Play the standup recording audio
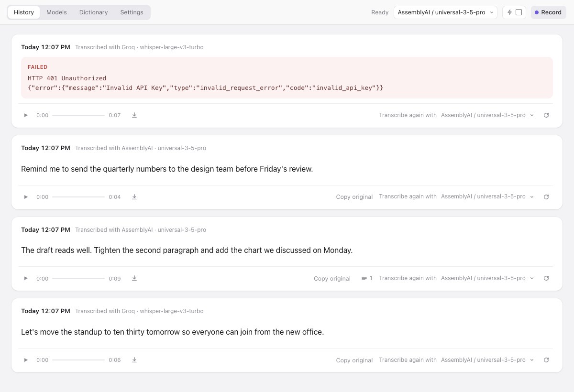 26,360
